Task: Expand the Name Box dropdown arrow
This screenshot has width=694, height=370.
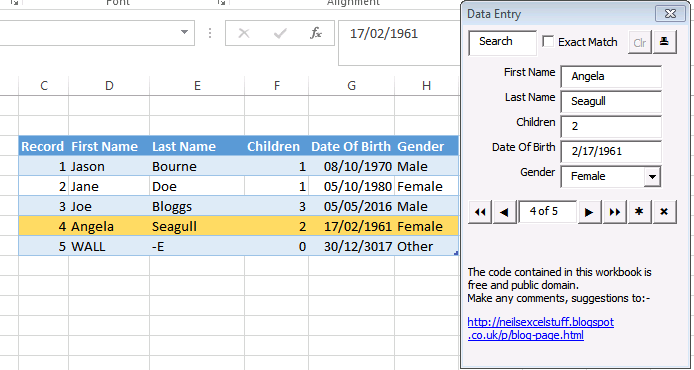Action: click(185, 32)
